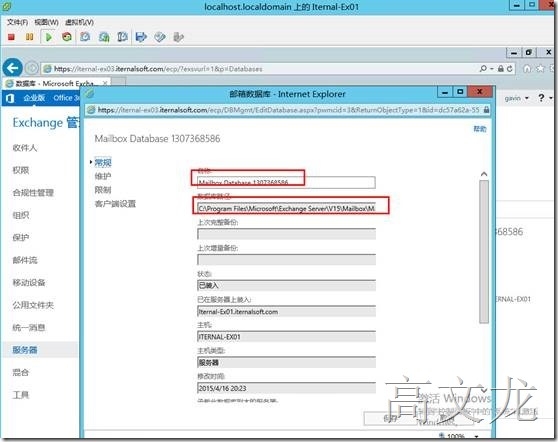Click the Iternal-Ex01.iternalsoft.com server field
Image resolution: width=558 pixels, height=442 pixels.
[286, 311]
